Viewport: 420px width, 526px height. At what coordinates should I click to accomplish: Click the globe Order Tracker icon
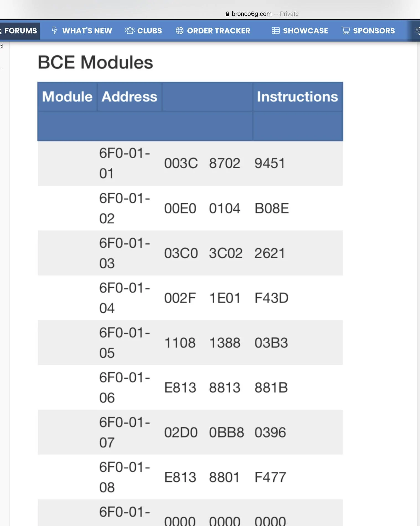click(180, 30)
